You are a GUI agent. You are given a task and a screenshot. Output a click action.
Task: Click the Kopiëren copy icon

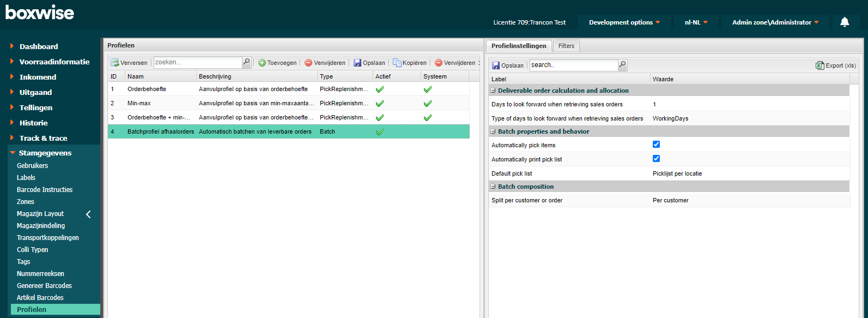[397, 63]
